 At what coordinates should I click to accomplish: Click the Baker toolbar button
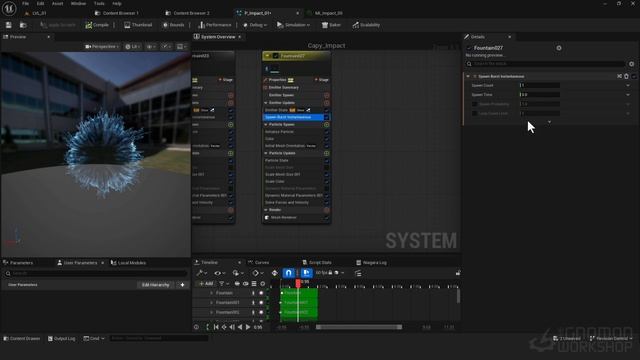coord(331,25)
